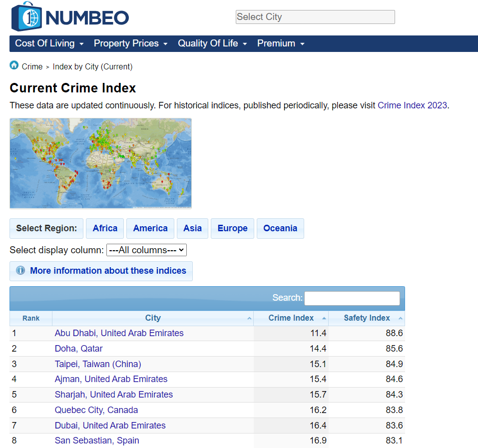The height and width of the screenshot is (448, 478).
Task: Open the display column combo box
Action: (x=146, y=250)
